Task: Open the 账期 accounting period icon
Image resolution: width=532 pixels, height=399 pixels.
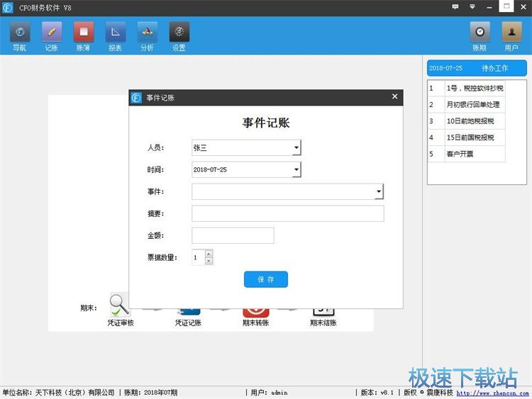Action: click(x=480, y=36)
